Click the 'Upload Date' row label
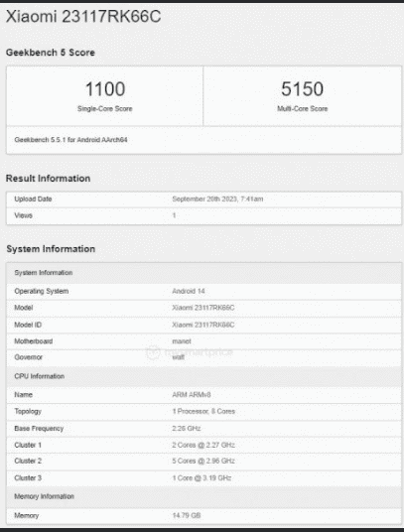Viewport: 404px width, 532px height. pyautogui.click(x=33, y=199)
